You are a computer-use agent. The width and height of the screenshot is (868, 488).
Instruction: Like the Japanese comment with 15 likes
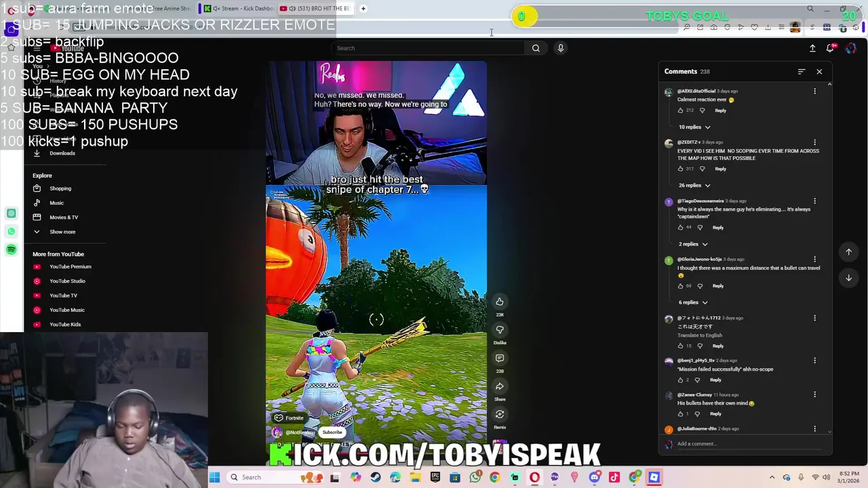(681, 346)
